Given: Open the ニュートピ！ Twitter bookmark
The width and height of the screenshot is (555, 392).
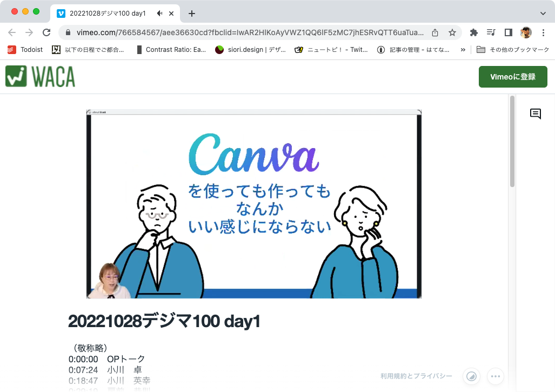Looking at the screenshot, I should [331, 50].
